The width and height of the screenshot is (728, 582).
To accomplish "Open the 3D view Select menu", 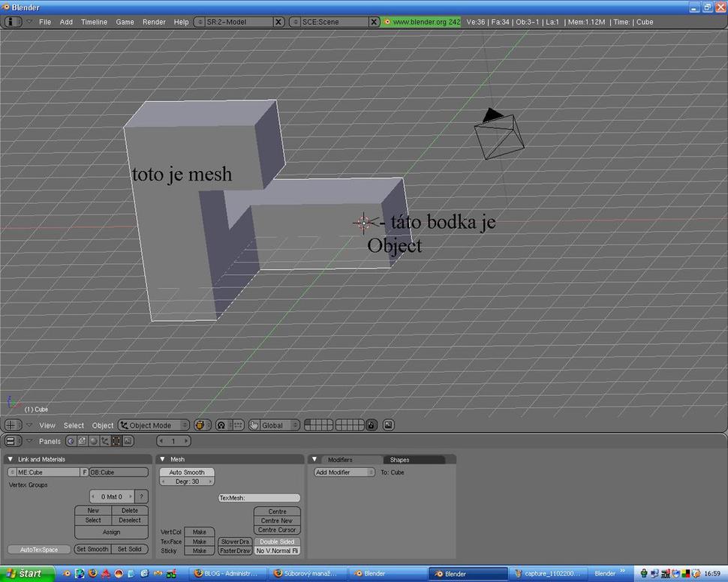I will coord(74,425).
